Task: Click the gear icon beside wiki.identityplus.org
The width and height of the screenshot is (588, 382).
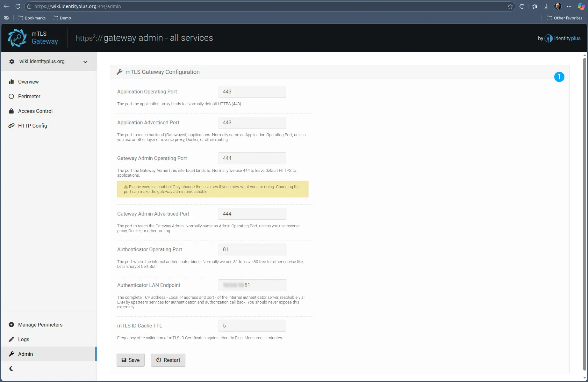Action: [x=11, y=62]
